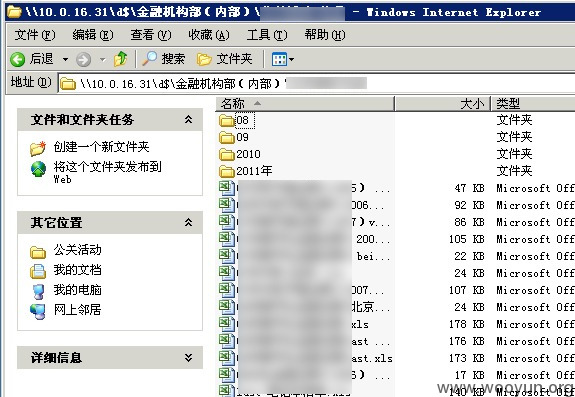Screen dimensions: 575x397
Task: Open 我的文档 link
Action: coord(77,270)
